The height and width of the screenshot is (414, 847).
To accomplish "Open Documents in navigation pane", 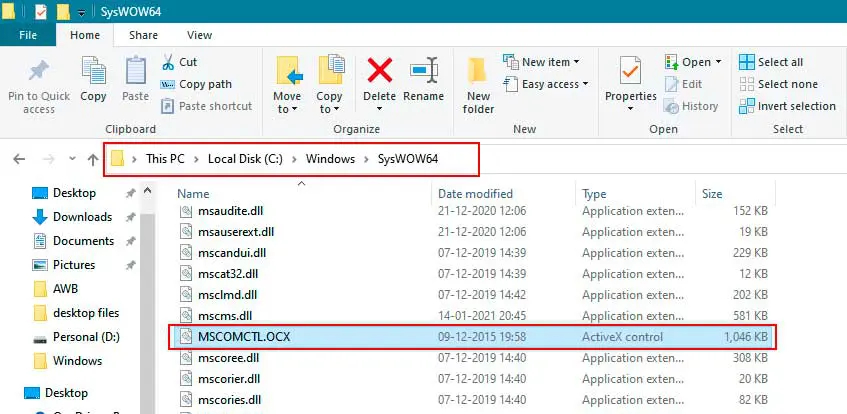I will point(83,241).
